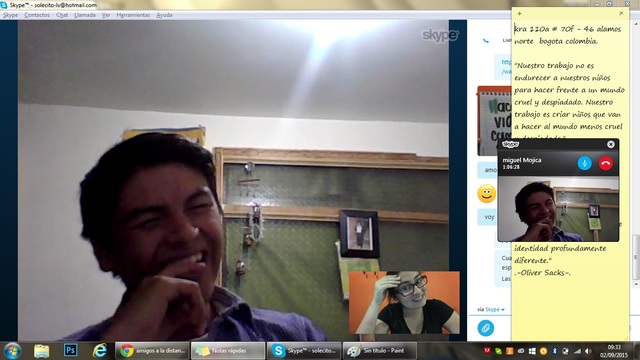Click into the sticky note address text
Viewport: 640px width, 360px height.
[567, 35]
